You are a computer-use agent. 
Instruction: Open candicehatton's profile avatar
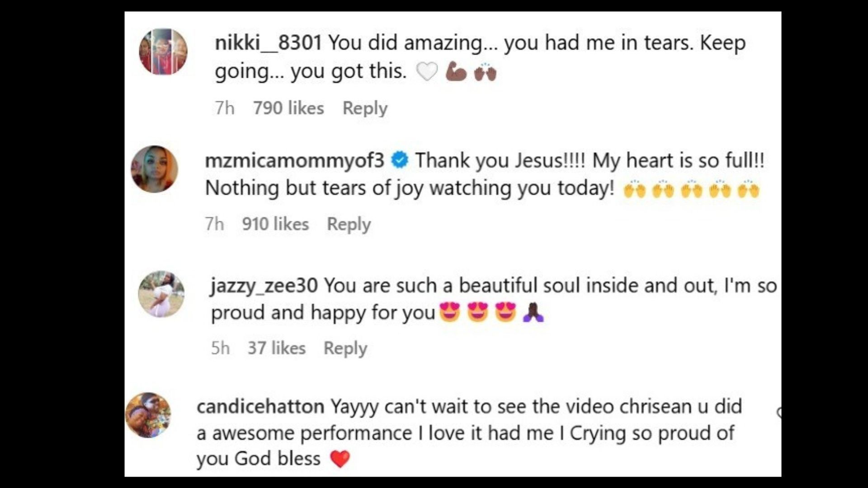pyautogui.click(x=148, y=415)
